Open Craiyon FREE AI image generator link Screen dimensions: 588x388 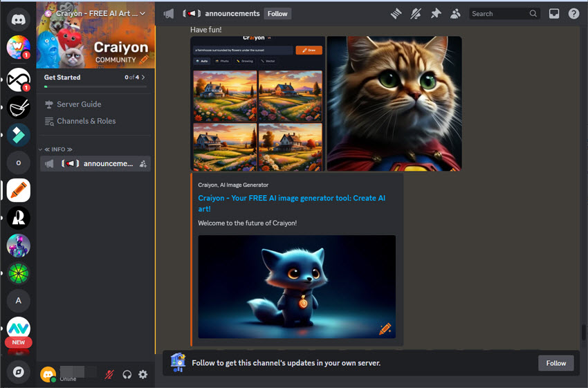pos(292,203)
